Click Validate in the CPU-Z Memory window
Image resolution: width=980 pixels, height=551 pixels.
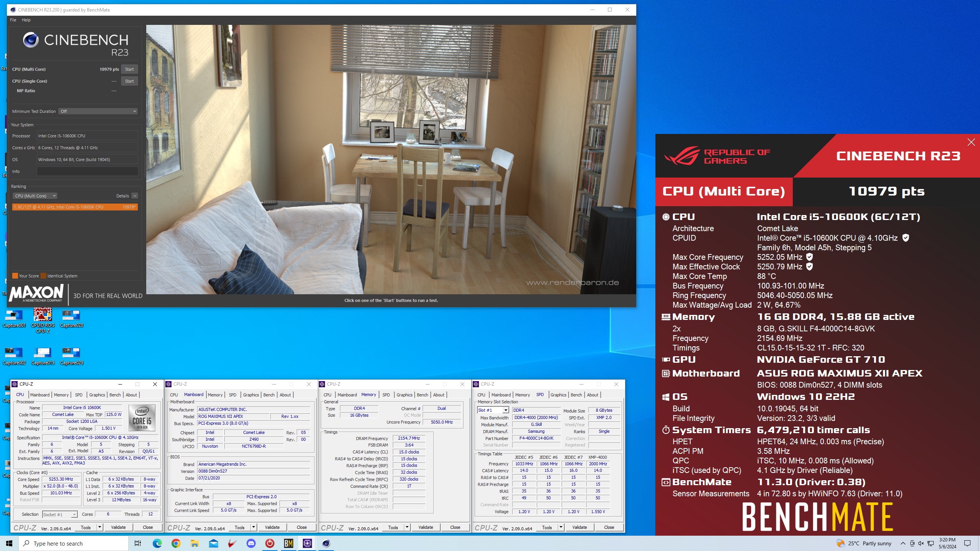click(426, 527)
